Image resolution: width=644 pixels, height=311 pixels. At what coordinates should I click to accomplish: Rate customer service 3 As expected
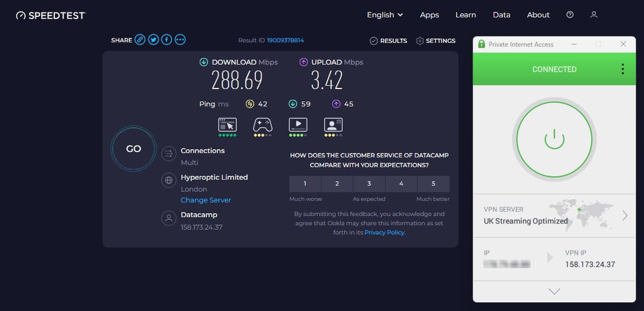coord(369,184)
